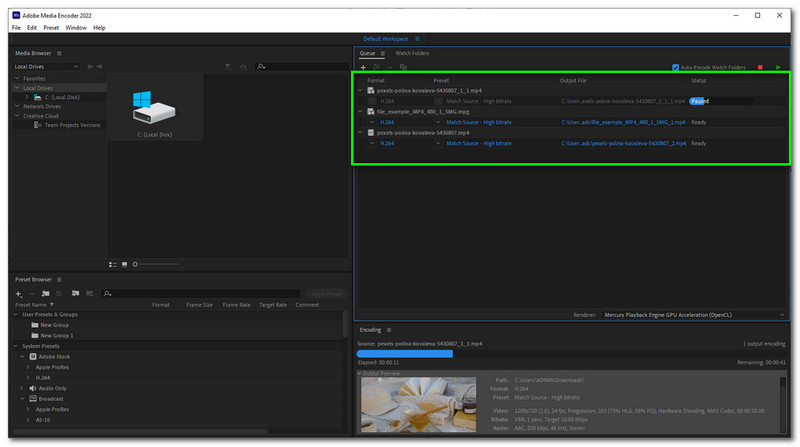Click the Import Presets icon in Preset Browser

pyautogui.click(x=75, y=293)
